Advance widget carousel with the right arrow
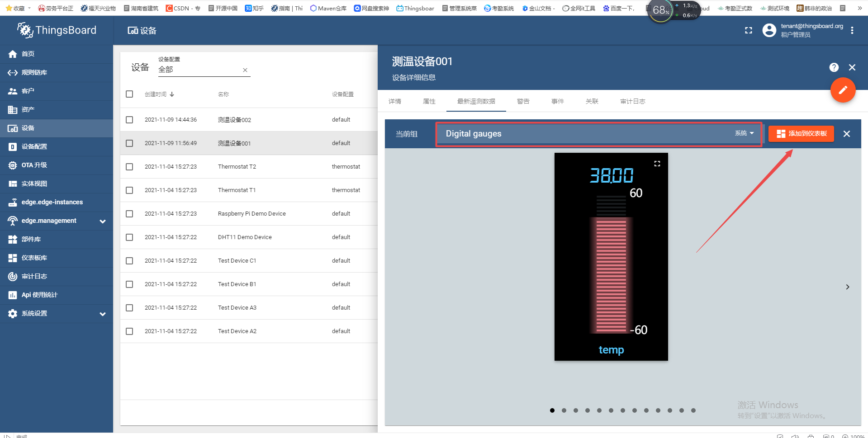Image resolution: width=868 pixels, height=438 pixels. coord(847,287)
